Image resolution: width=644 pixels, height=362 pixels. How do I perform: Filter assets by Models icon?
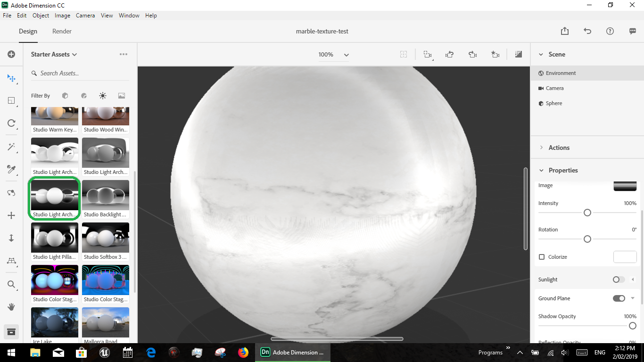tap(65, 96)
